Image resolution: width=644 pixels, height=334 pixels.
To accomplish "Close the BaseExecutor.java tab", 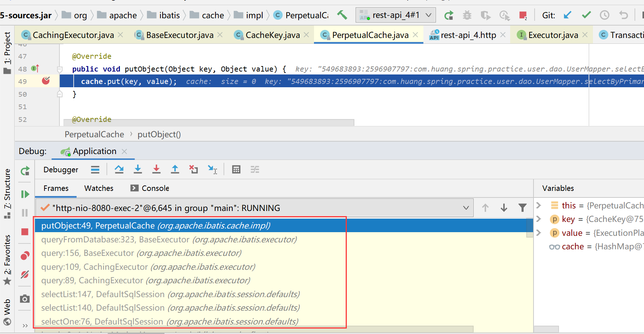I will coord(220,35).
